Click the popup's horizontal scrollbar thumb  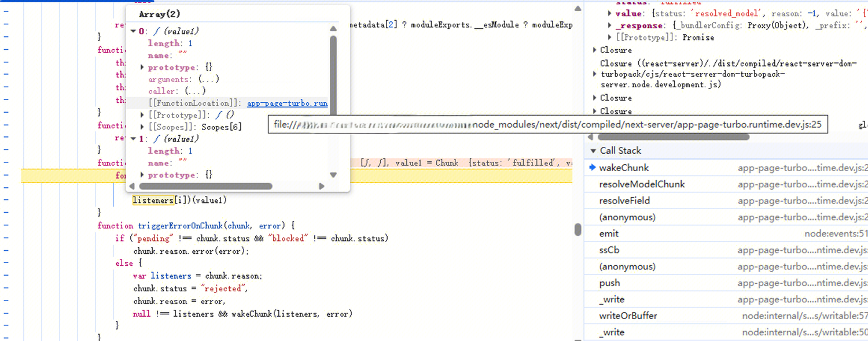coord(205,186)
